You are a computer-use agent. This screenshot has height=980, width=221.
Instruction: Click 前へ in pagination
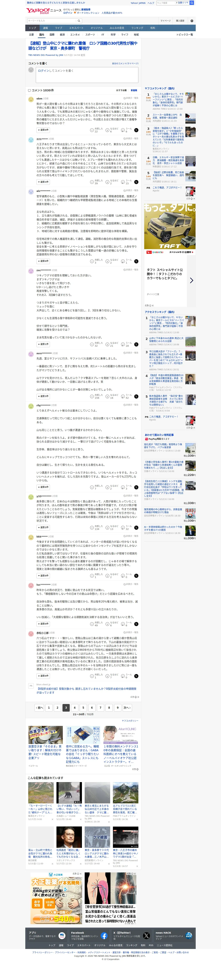(x=39, y=708)
